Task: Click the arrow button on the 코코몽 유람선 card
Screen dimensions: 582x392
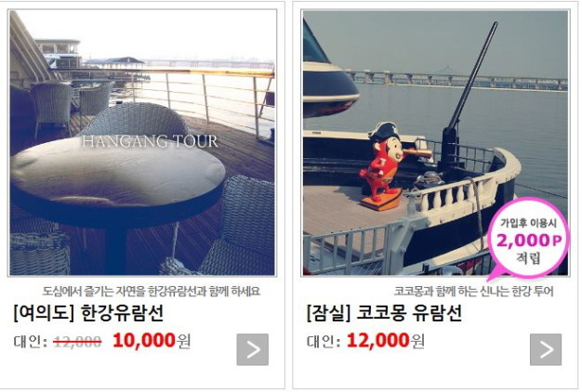Action: tap(546, 349)
